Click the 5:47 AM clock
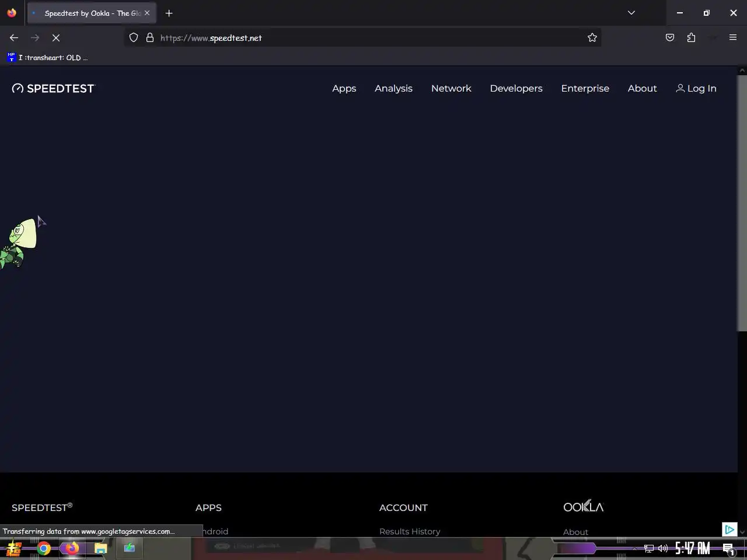This screenshot has height=560, width=747. pos(693,548)
